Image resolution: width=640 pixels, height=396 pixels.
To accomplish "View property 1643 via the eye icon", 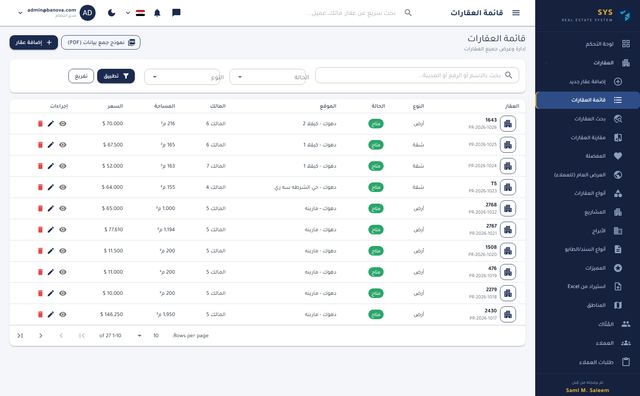I will pos(62,123).
